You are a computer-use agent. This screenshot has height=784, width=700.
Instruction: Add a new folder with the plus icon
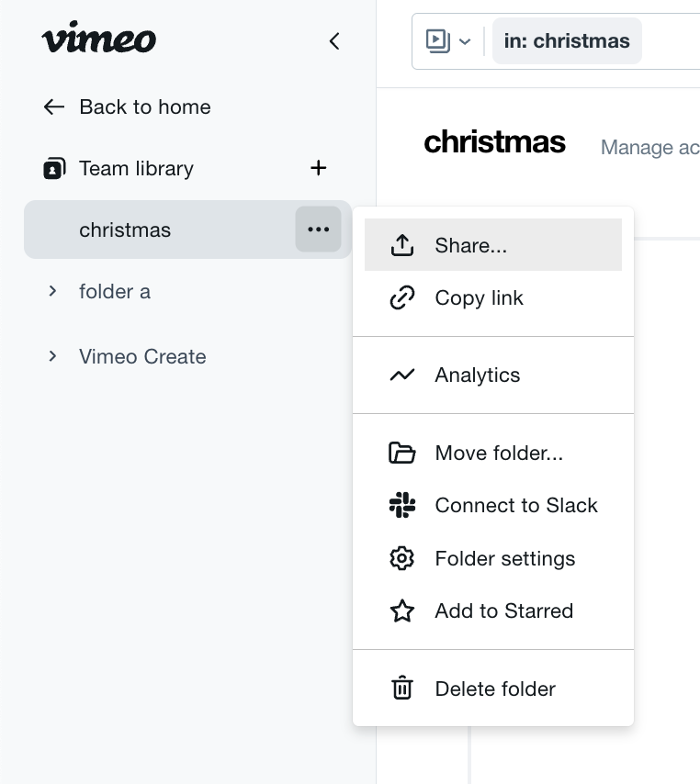318,167
